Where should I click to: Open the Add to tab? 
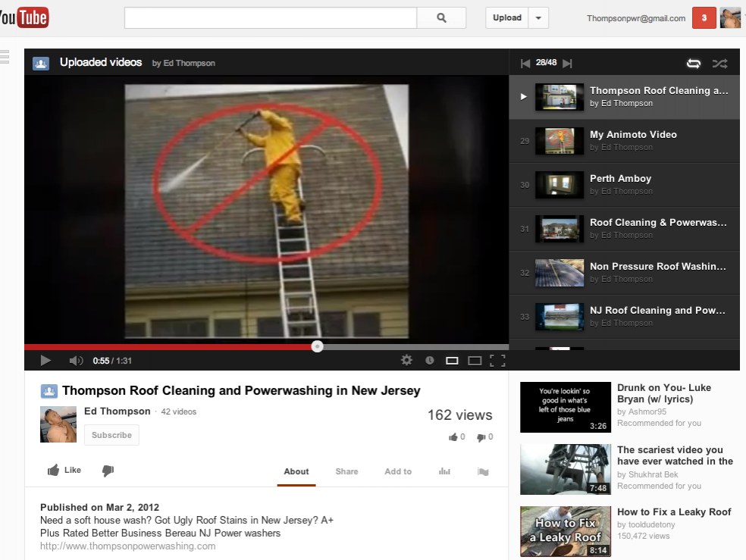point(398,471)
